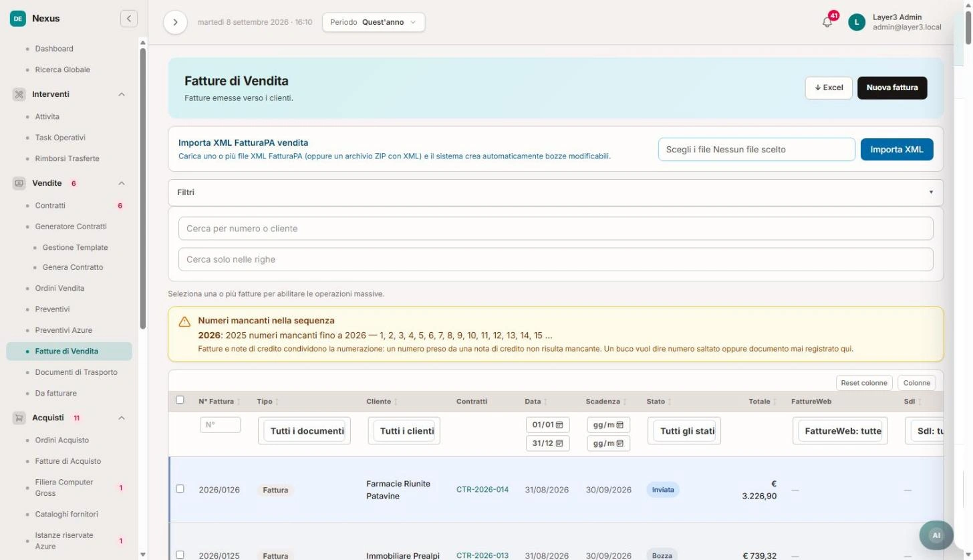This screenshot has height=560, width=973.
Task: Click the Interventi section icon
Action: tap(19, 94)
